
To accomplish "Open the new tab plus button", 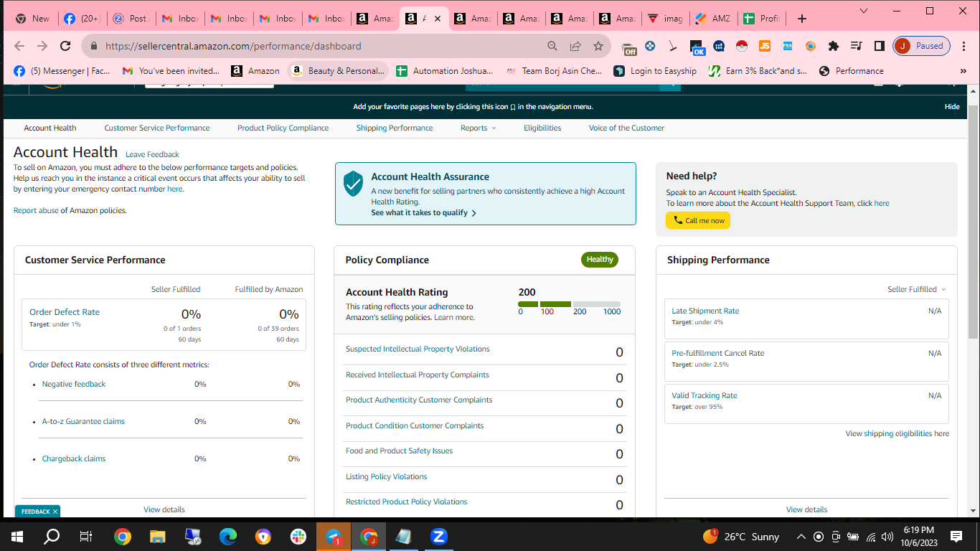I will tap(802, 19).
